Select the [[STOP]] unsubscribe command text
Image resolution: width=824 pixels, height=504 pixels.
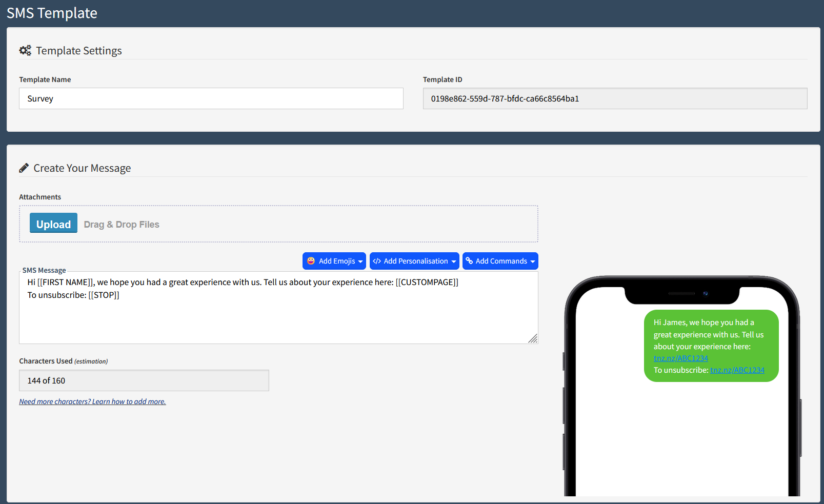pyautogui.click(x=104, y=295)
